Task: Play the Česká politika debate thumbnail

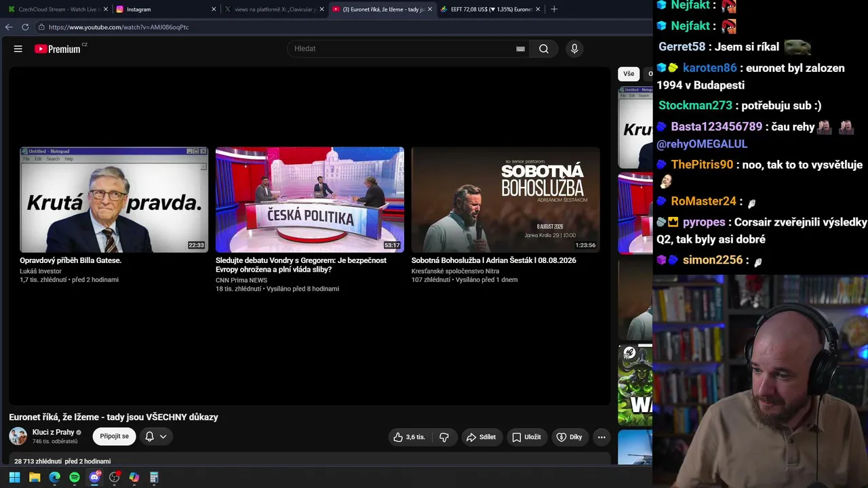Action: tap(310, 200)
